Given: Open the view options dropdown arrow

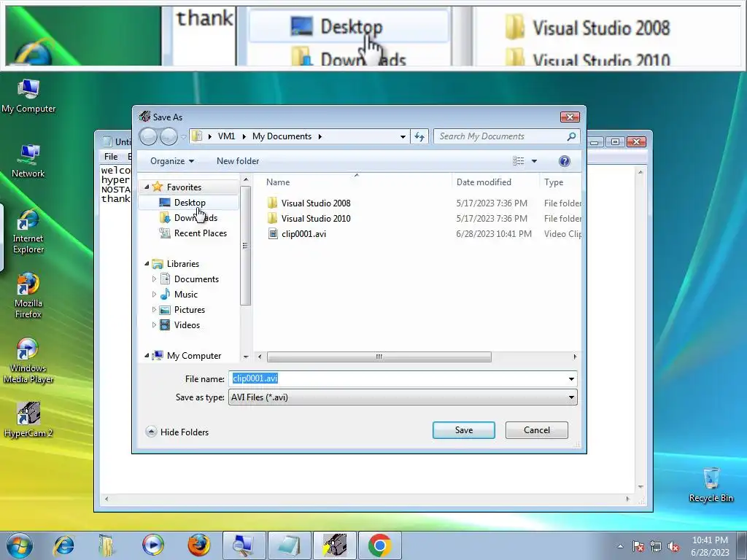Looking at the screenshot, I should pyautogui.click(x=534, y=161).
